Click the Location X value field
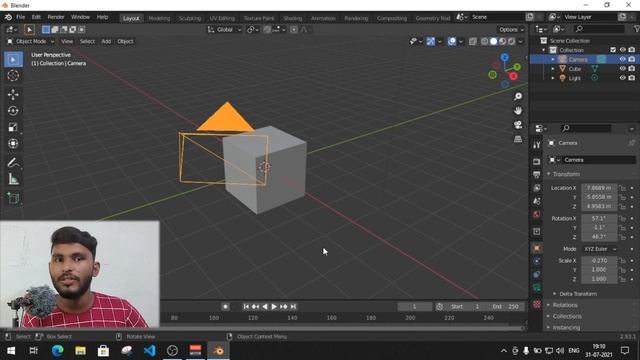The width and height of the screenshot is (640, 360). click(599, 188)
